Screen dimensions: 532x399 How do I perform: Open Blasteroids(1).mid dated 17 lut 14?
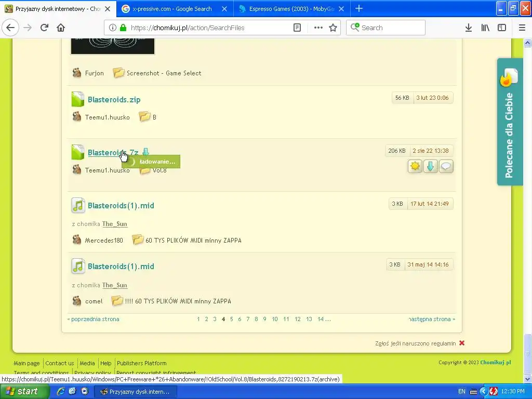click(x=121, y=206)
